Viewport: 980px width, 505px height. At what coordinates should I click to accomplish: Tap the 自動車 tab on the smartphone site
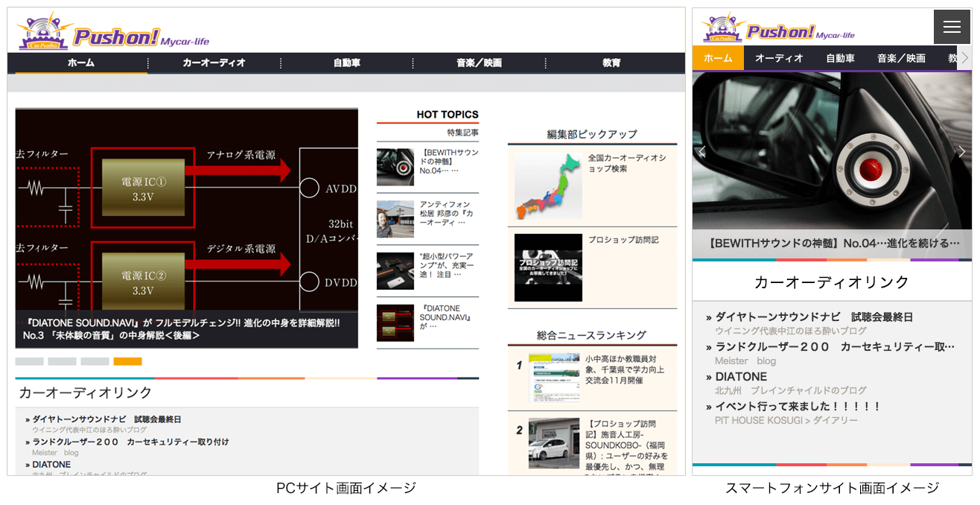[840, 58]
